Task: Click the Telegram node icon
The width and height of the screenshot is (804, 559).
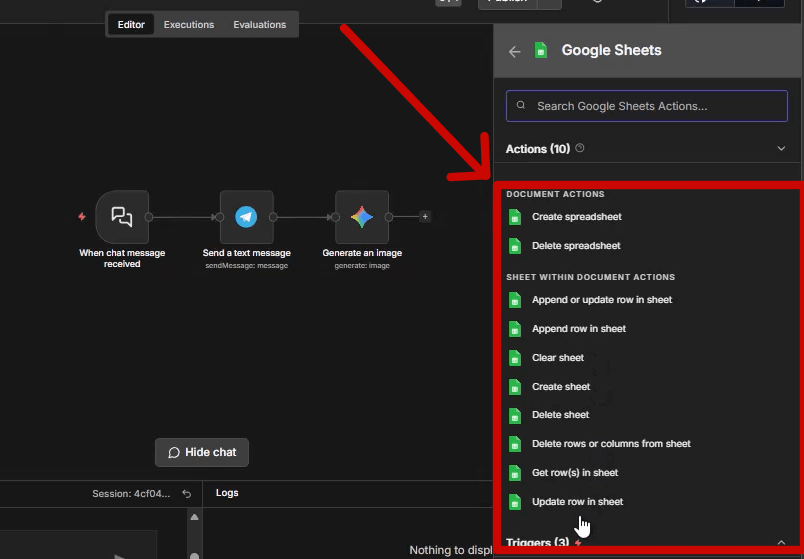Action: [x=246, y=216]
